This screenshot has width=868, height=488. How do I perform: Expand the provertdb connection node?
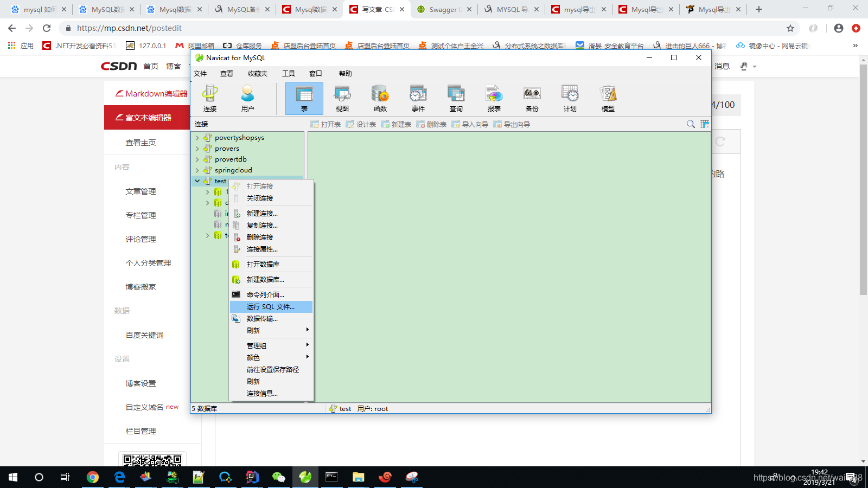197,159
